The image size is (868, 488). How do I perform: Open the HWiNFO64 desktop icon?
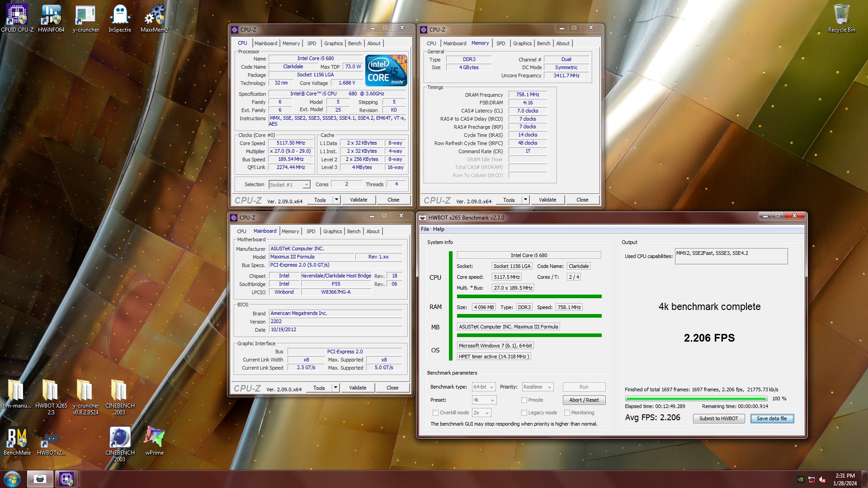[x=51, y=18]
